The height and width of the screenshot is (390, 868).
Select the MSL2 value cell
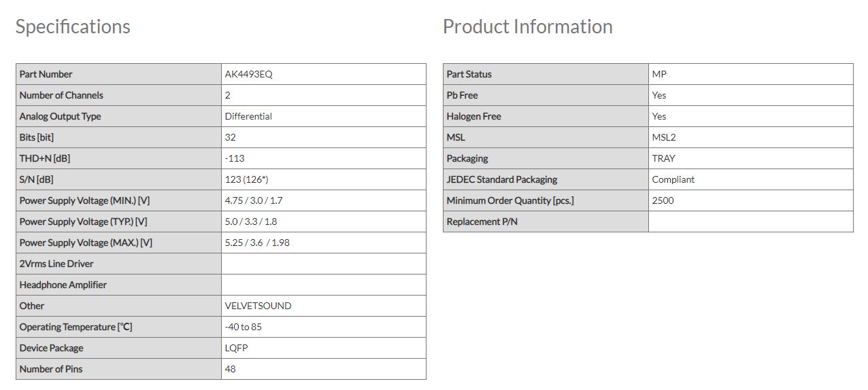[x=663, y=137]
